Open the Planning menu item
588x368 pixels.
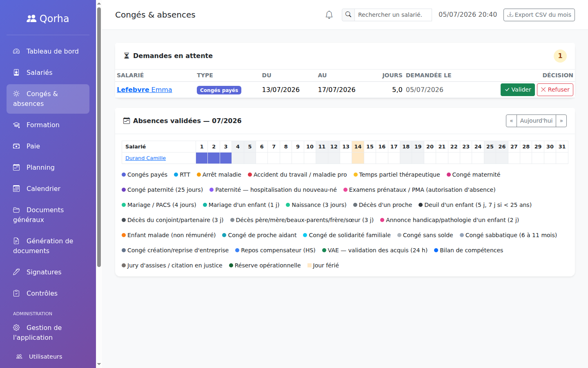pyautogui.click(x=48, y=168)
